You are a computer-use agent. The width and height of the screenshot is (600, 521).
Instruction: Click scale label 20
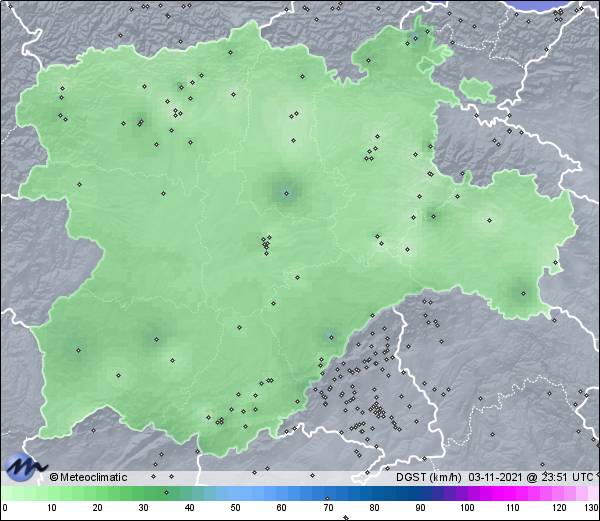98,507
